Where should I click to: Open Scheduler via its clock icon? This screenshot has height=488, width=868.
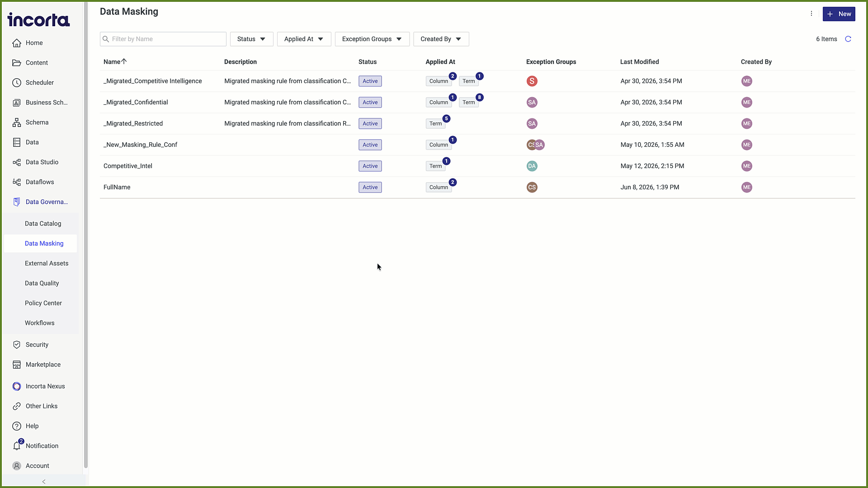(17, 83)
